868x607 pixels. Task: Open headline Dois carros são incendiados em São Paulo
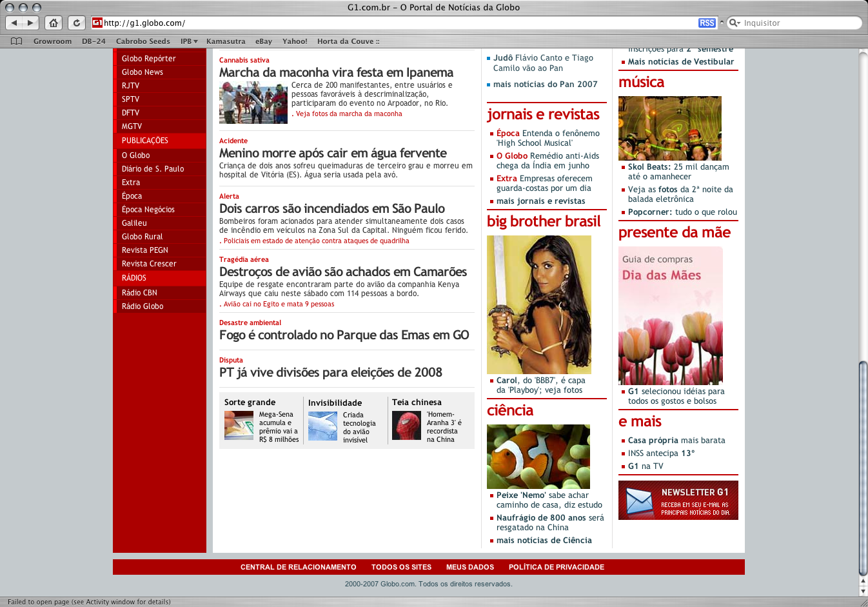(332, 208)
